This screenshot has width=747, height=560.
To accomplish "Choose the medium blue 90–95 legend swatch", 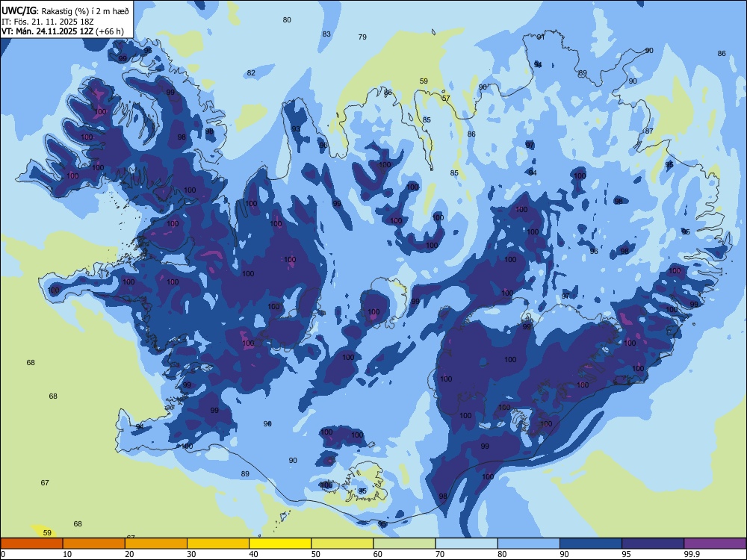I will 591,544.
